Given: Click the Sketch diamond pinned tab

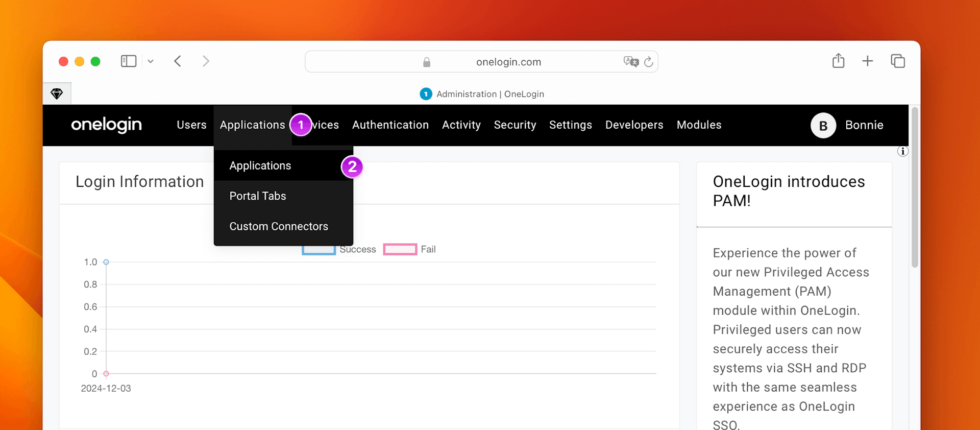Looking at the screenshot, I should point(57,93).
